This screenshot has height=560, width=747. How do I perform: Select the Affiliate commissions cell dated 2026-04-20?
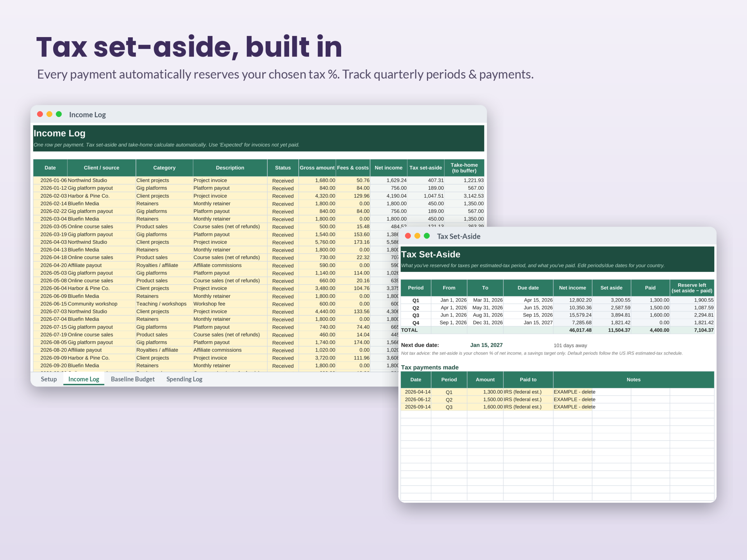pos(230,265)
